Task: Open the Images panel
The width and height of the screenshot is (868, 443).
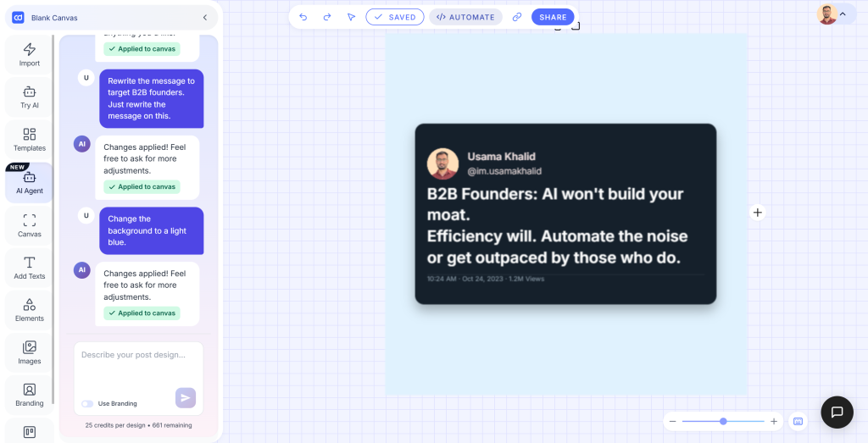Action: (30, 353)
